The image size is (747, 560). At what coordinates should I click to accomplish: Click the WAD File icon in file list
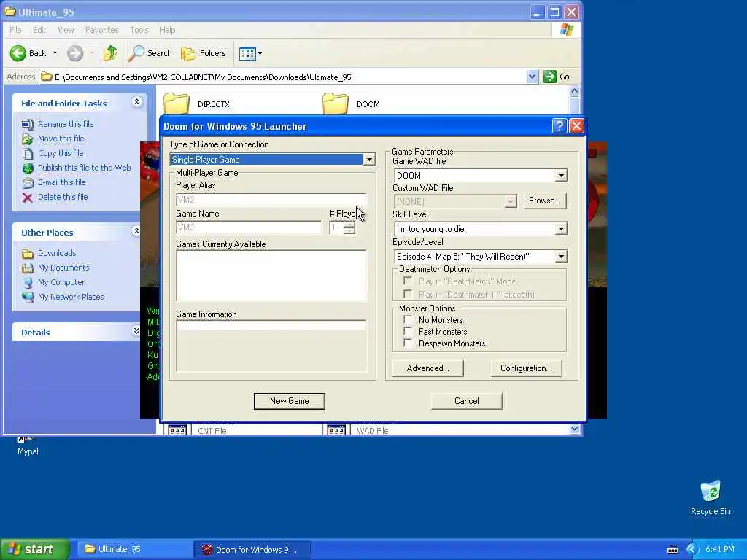336,430
